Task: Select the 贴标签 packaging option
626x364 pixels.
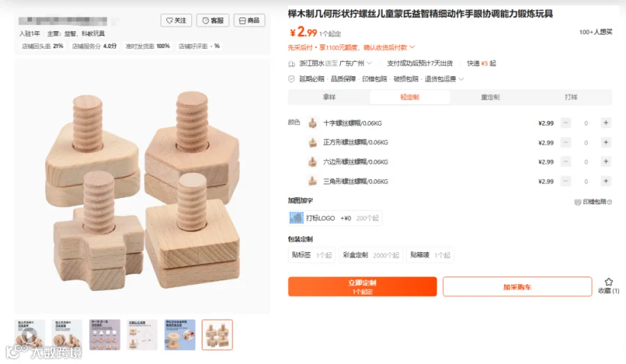Action: pyautogui.click(x=312, y=255)
